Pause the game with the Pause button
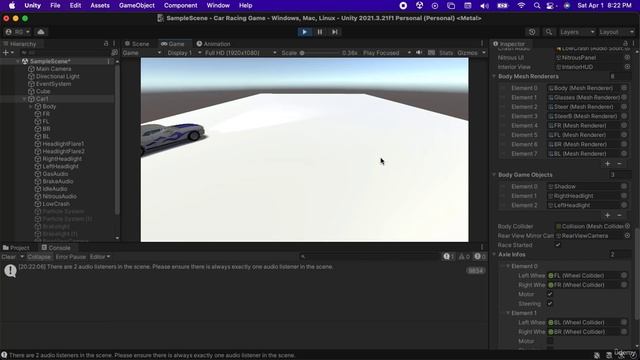Image resolution: width=640 pixels, height=360 pixels. coord(320,32)
